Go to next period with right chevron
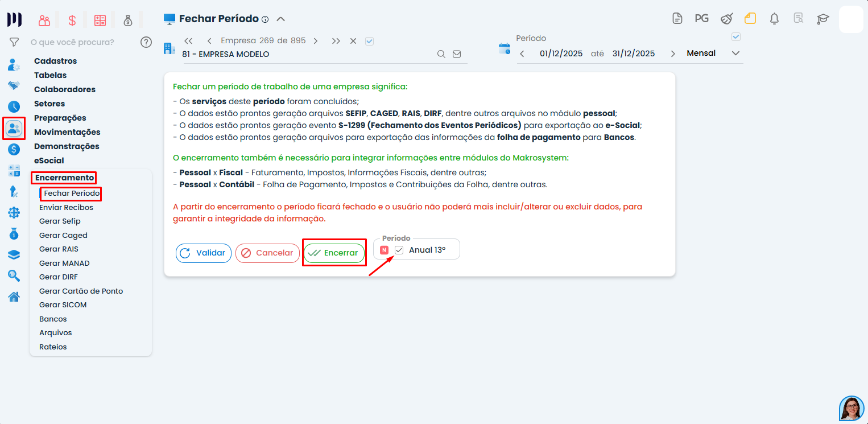 coord(673,53)
